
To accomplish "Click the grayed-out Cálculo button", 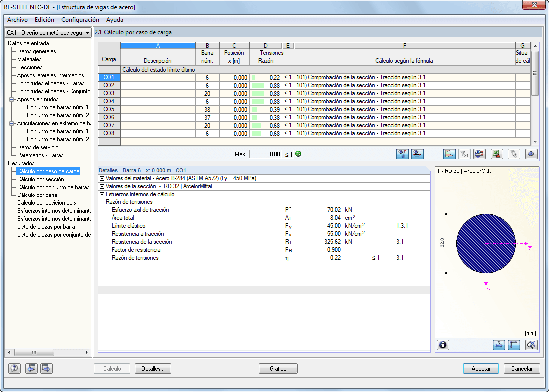I will coord(112,369).
